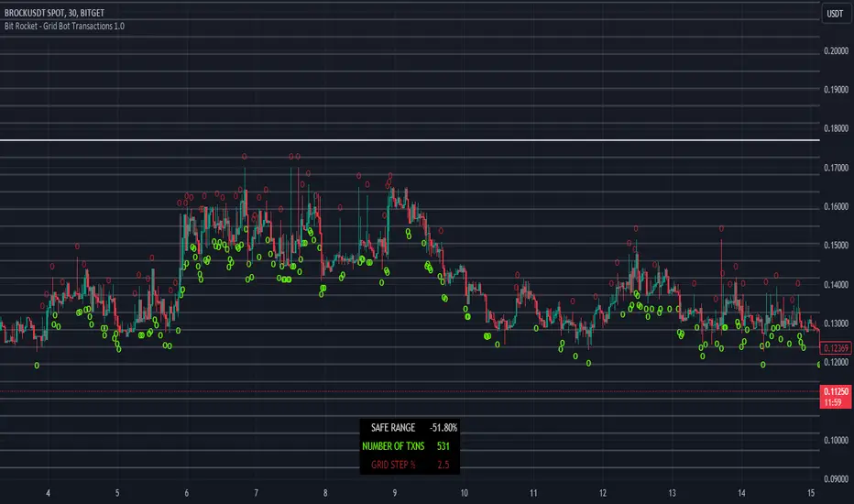Click date 9 on the time axis
The image size is (854, 504).
click(395, 494)
